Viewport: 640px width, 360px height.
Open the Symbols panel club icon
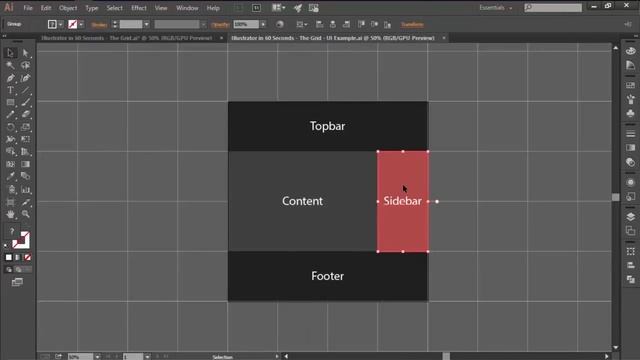pyautogui.click(x=631, y=113)
